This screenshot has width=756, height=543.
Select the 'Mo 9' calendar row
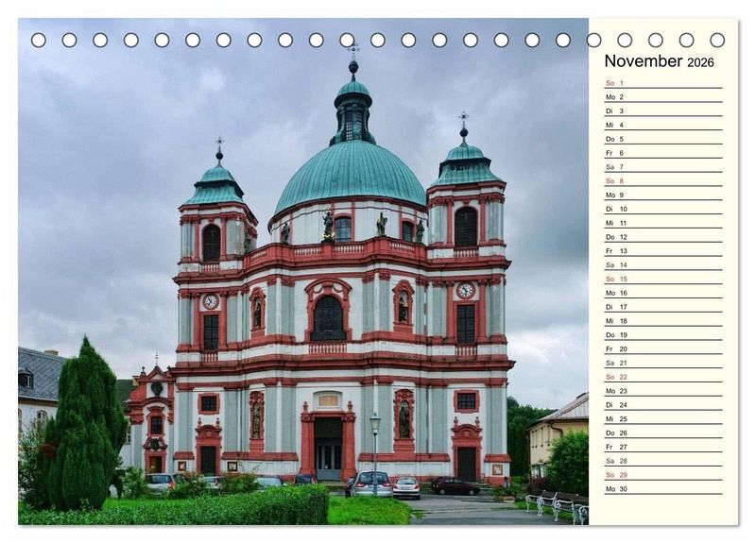(x=663, y=195)
